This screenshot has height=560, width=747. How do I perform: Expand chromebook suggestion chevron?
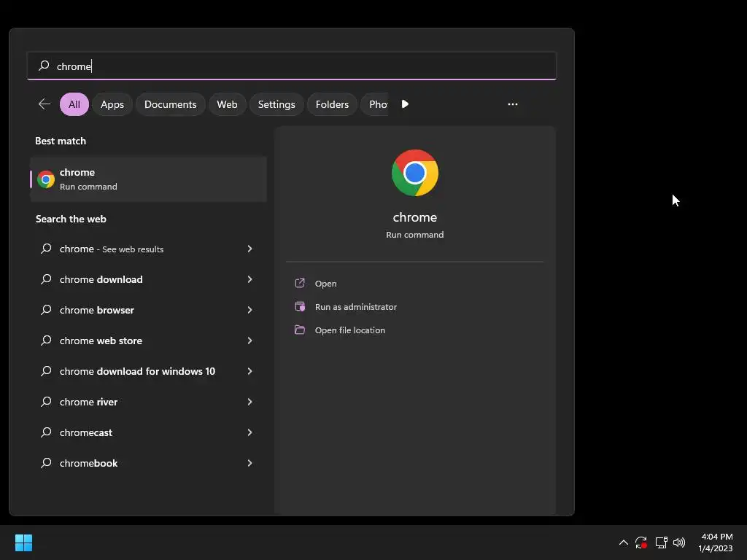249,462
